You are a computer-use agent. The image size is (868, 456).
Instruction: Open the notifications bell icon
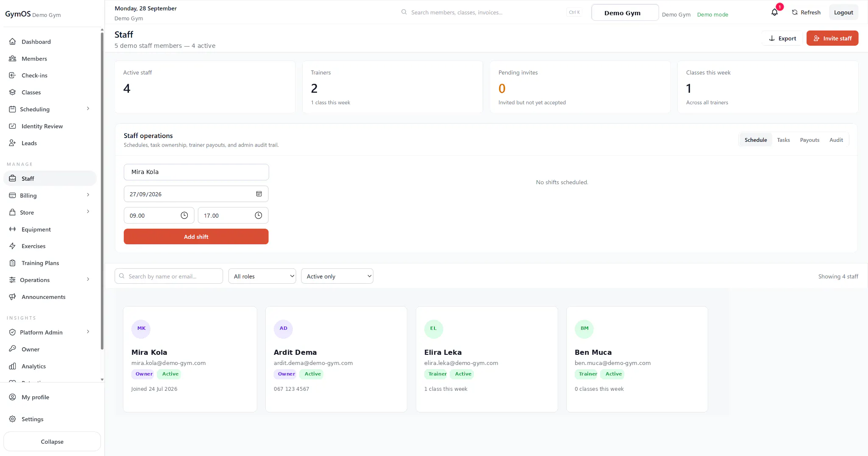(x=774, y=12)
